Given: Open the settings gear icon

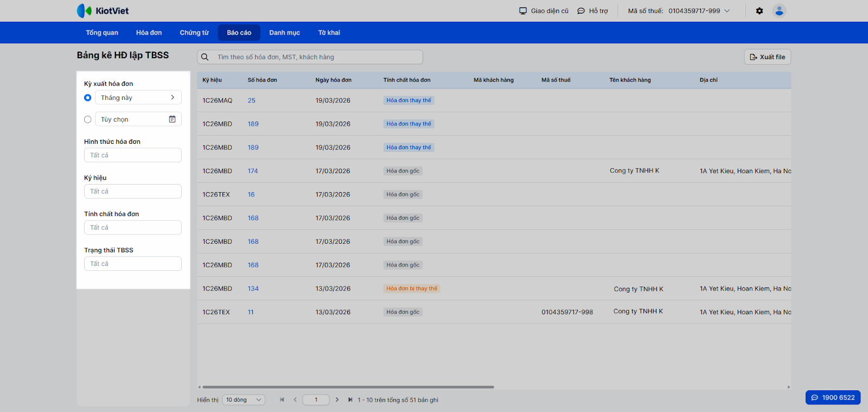Looking at the screenshot, I should coord(759,11).
